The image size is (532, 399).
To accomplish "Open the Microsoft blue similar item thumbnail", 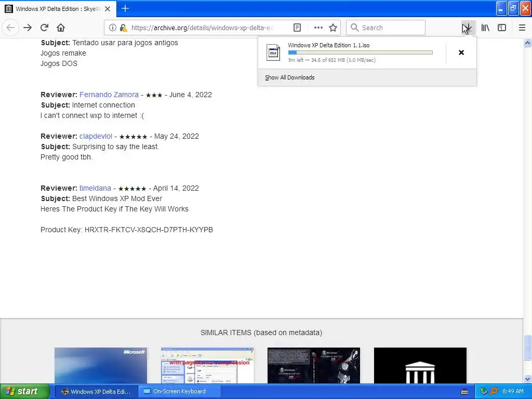I will (x=101, y=365).
